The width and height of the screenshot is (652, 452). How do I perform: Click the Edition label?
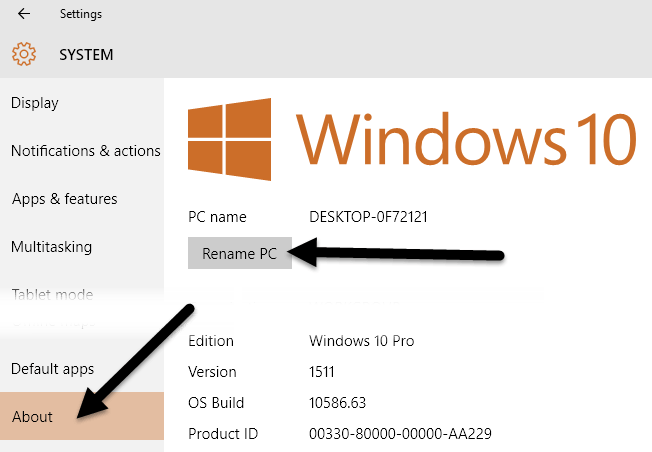(211, 341)
